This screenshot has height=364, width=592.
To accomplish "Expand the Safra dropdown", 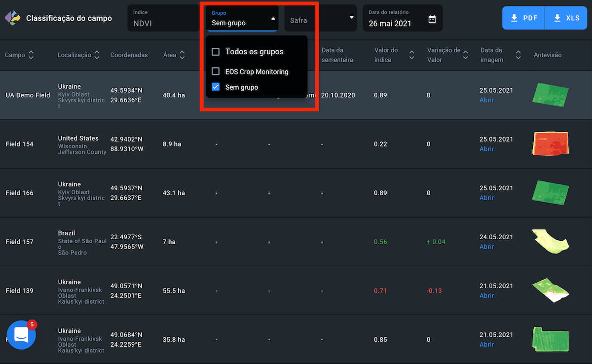I will pos(351,18).
